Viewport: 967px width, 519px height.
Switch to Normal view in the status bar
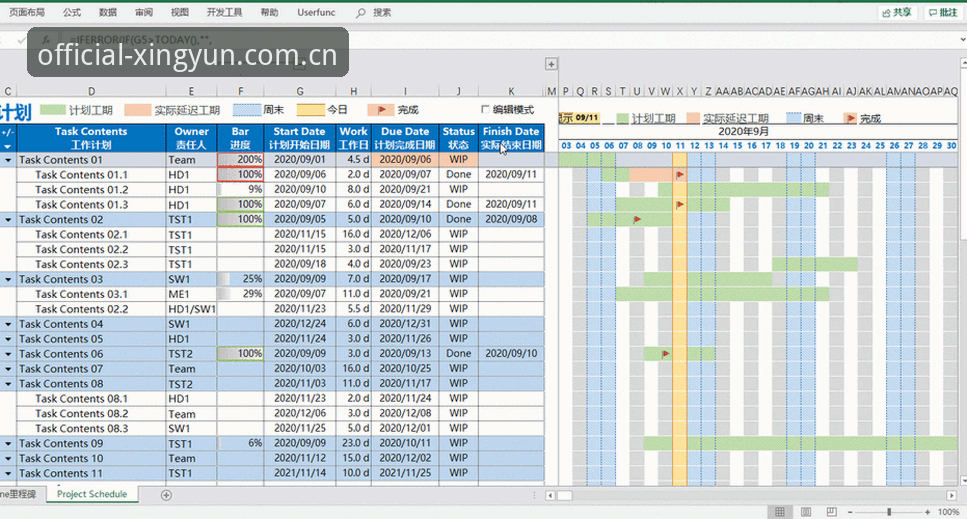(780, 512)
